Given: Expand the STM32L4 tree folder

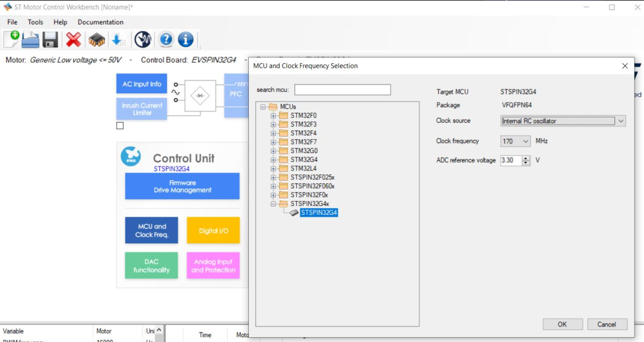Looking at the screenshot, I should pyautogui.click(x=273, y=168).
